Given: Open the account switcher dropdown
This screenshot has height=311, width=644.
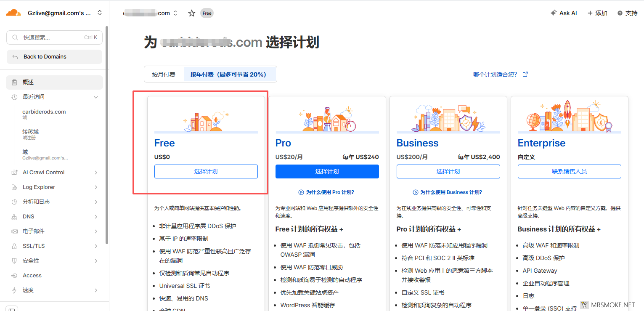Looking at the screenshot, I should [x=100, y=13].
